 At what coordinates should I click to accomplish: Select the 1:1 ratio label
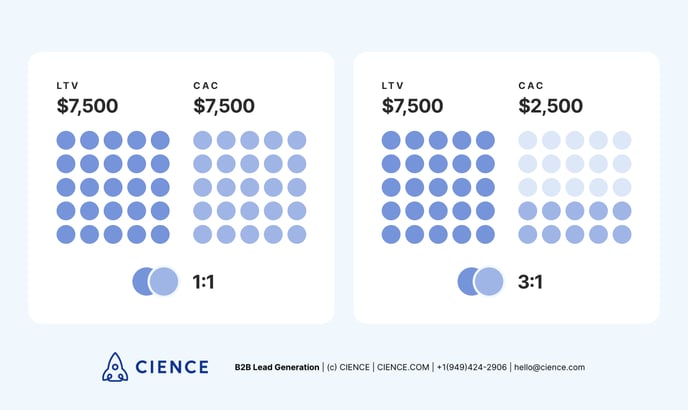204,282
